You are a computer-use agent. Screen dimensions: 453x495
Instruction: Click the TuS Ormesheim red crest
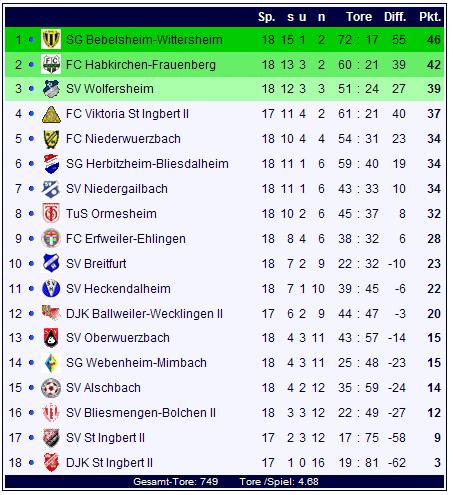click(x=51, y=213)
